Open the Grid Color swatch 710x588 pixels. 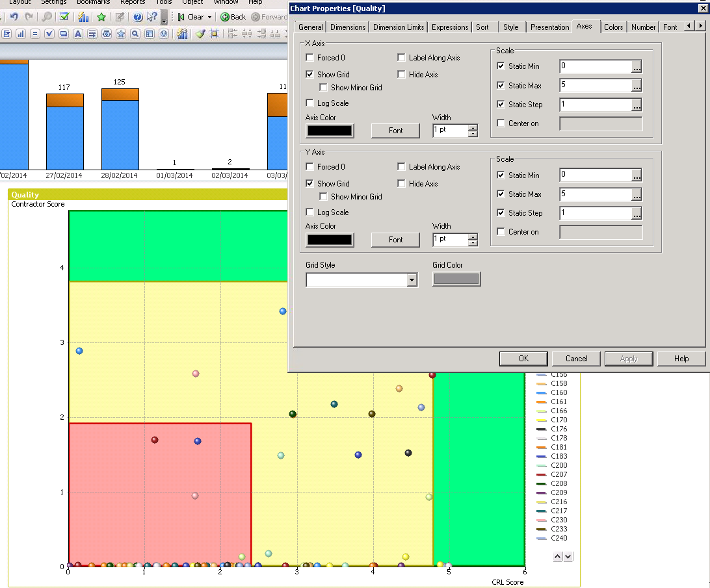(456, 279)
